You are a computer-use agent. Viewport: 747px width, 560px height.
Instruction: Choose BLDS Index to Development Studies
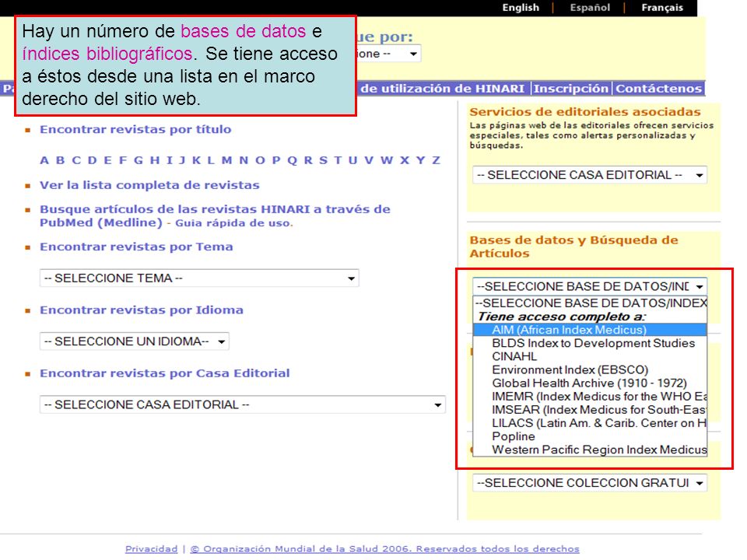click(x=590, y=343)
